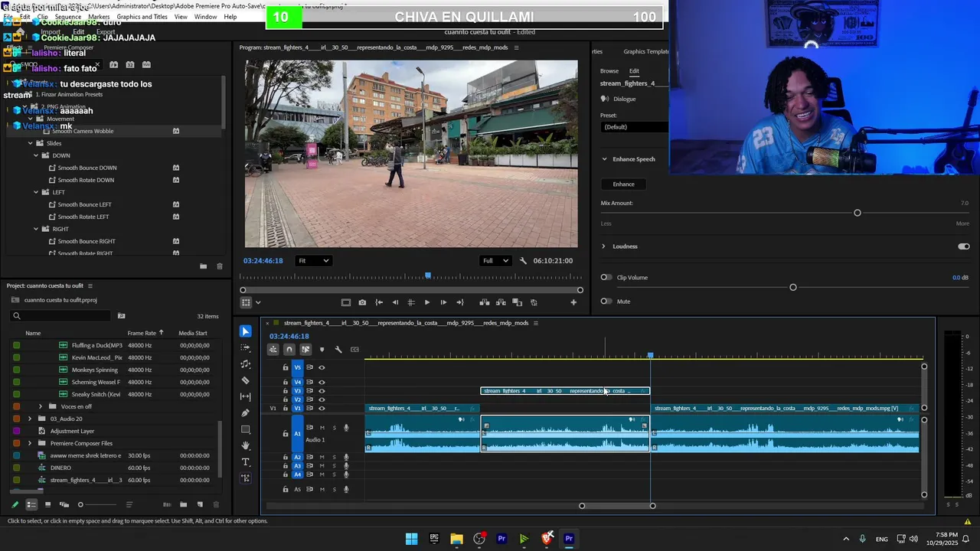
Task: Click the Export Frame camera icon
Action: coord(362,302)
